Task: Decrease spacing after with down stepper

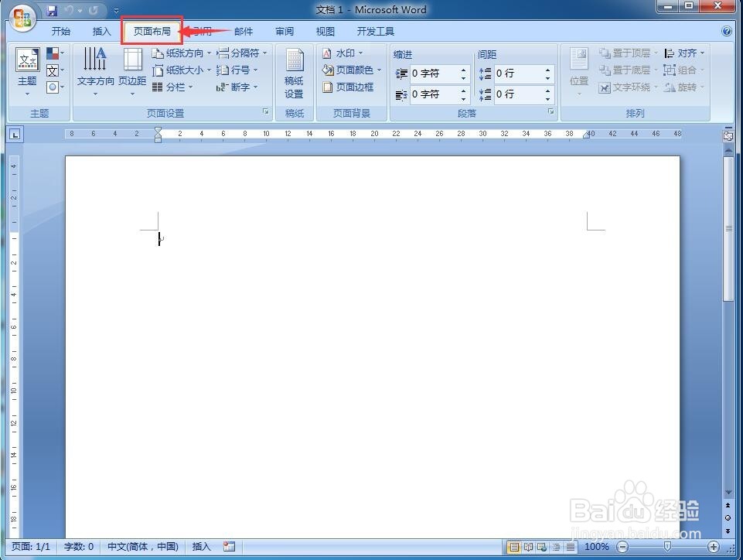Action: pos(547,99)
